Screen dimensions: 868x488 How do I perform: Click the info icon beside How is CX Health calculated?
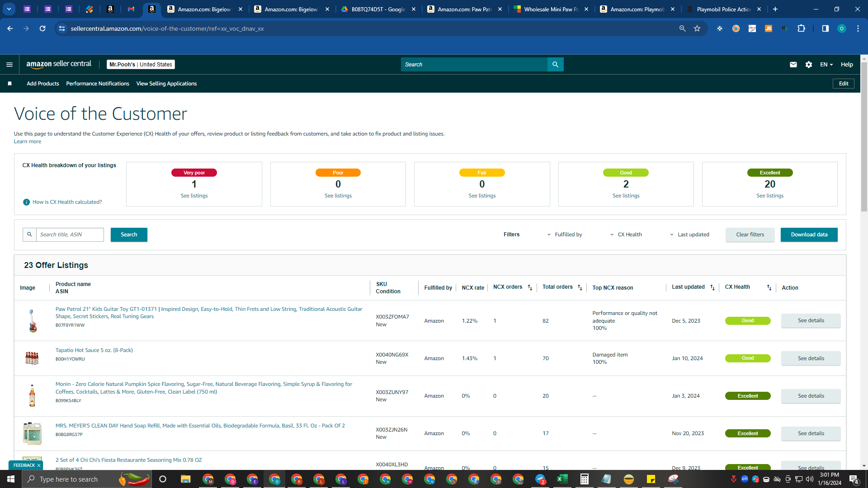click(x=26, y=202)
